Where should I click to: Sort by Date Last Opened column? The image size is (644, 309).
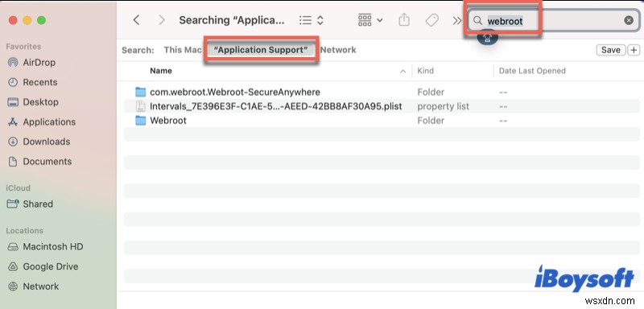tap(532, 71)
